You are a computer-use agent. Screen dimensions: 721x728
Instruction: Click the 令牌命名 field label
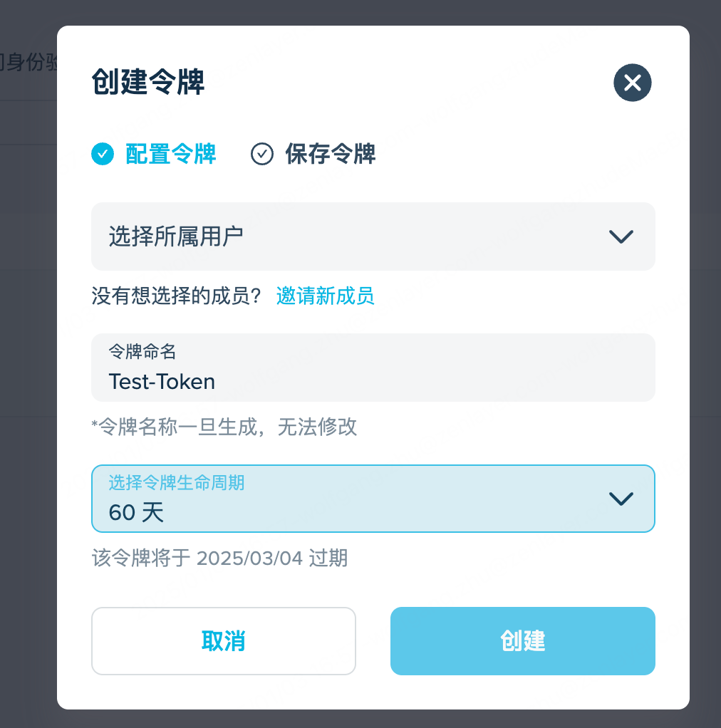[x=142, y=350]
